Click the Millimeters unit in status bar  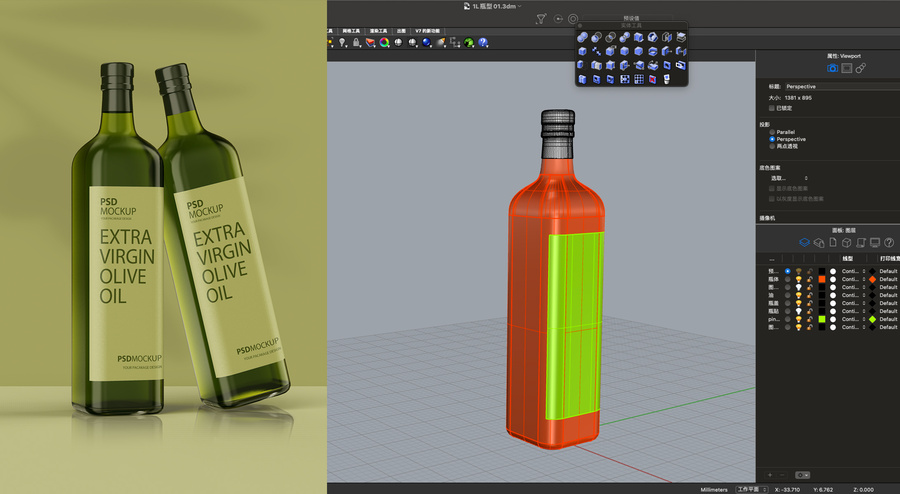[x=714, y=489]
